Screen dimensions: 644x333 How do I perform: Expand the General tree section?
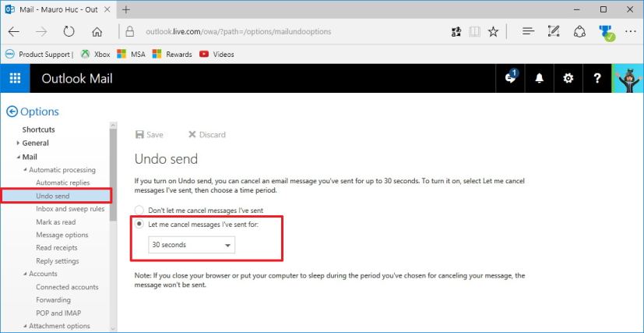pos(18,143)
